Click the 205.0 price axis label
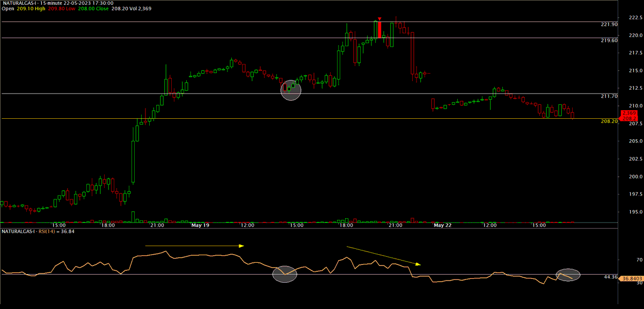The width and height of the screenshot is (644, 309). pyautogui.click(x=635, y=141)
